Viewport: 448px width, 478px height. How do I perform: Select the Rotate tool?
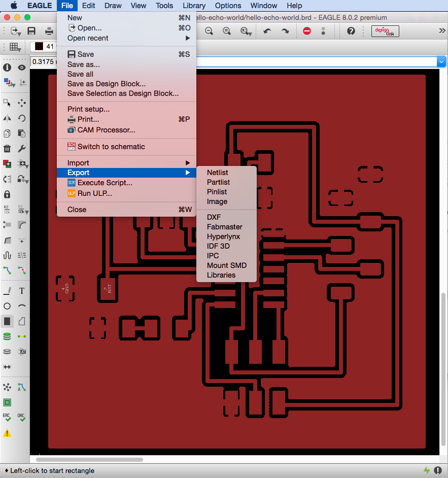tap(22, 118)
